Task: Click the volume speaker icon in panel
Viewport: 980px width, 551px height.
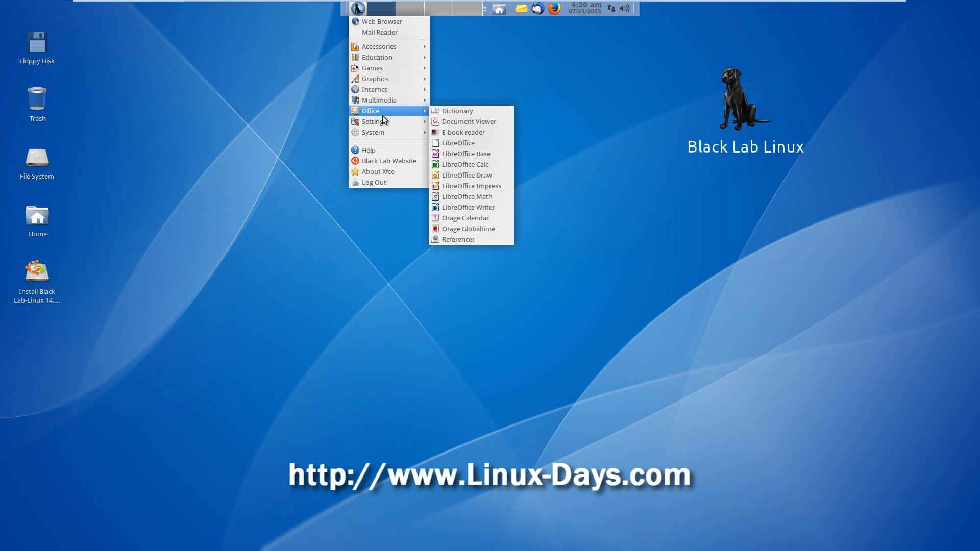Action: [625, 9]
